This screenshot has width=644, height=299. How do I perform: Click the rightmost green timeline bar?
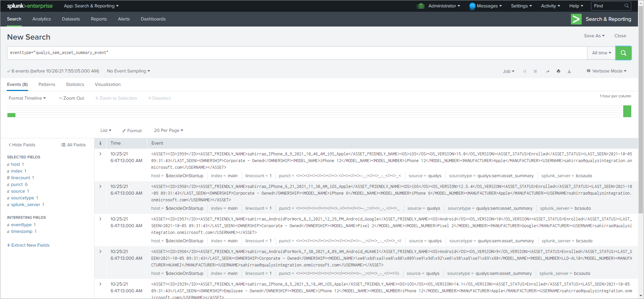[627, 111]
